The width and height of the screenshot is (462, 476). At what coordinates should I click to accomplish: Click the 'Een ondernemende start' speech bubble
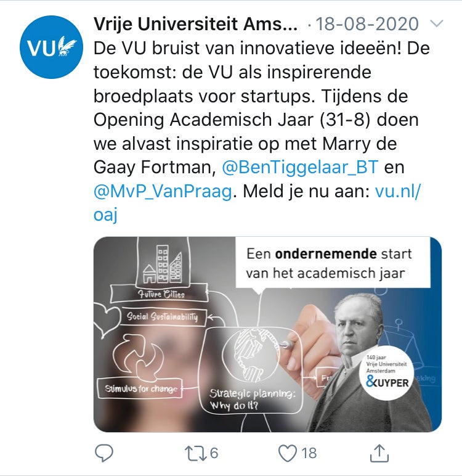(333, 263)
